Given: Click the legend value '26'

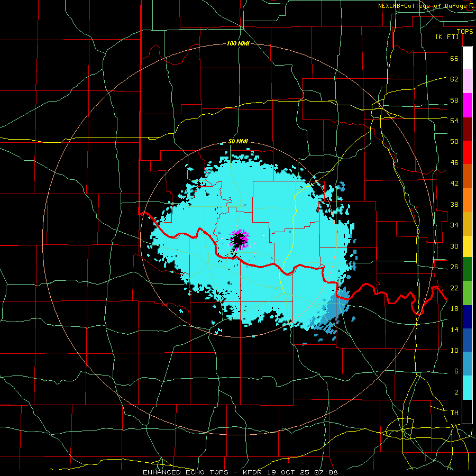Looking at the screenshot, I should click(x=454, y=267).
